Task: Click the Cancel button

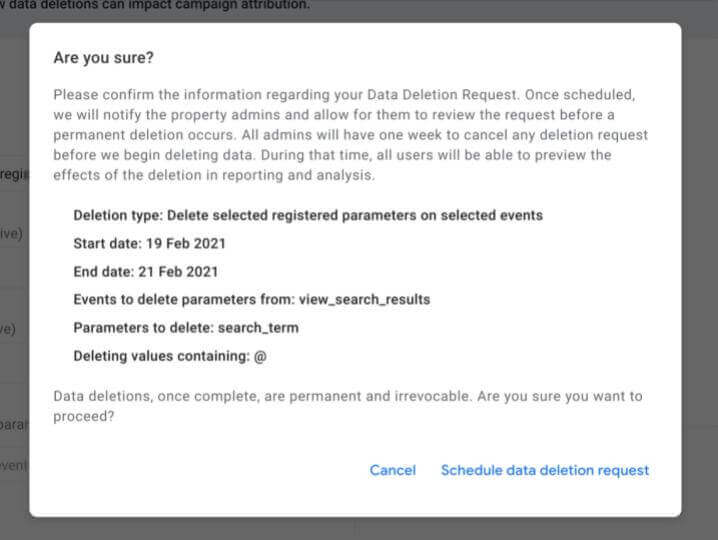Action: (392, 470)
